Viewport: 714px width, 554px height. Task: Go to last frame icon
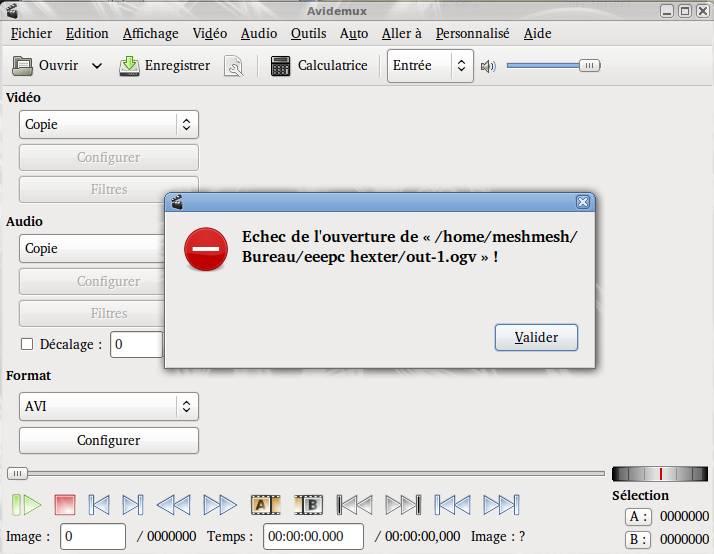click(501, 505)
